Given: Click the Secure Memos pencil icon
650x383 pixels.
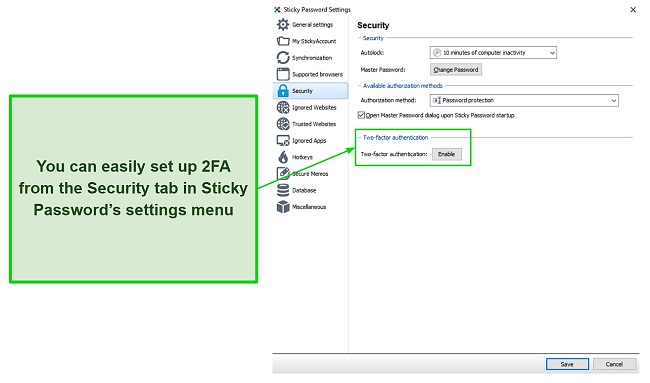Looking at the screenshot, I should click(x=283, y=173).
